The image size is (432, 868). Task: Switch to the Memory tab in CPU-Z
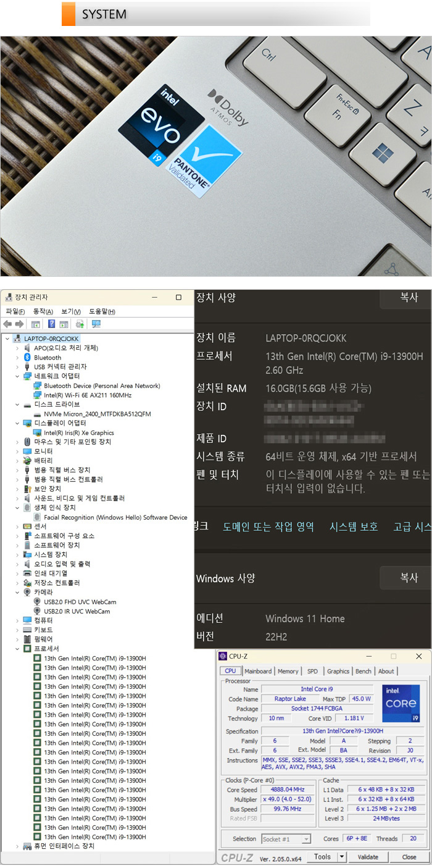click(x=288, y=671)
